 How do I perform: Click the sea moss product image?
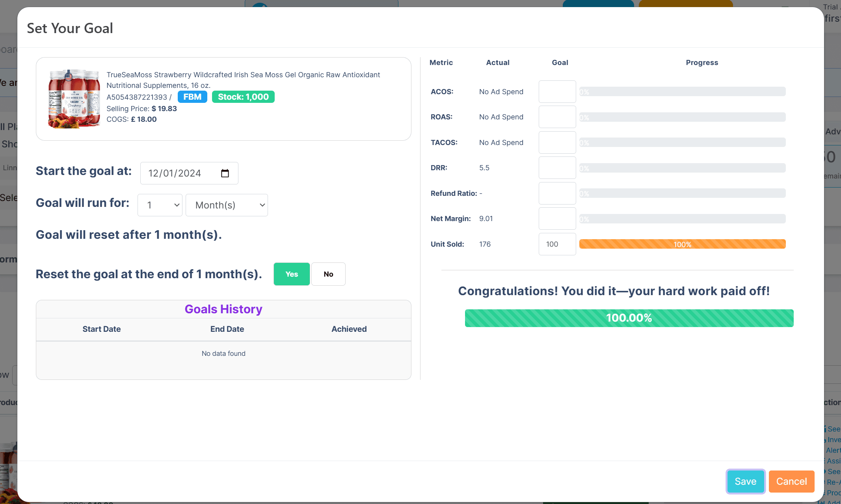point(74,99)
